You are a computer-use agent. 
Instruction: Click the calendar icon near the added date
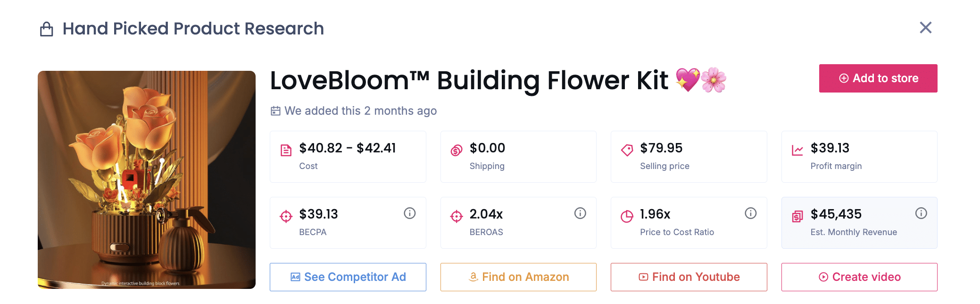(275, 110)
